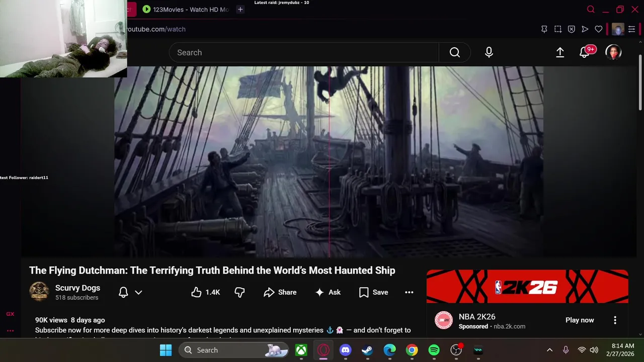Open Scurvy Dogs channel avatar
644x362 pixels.
[39, 292]
